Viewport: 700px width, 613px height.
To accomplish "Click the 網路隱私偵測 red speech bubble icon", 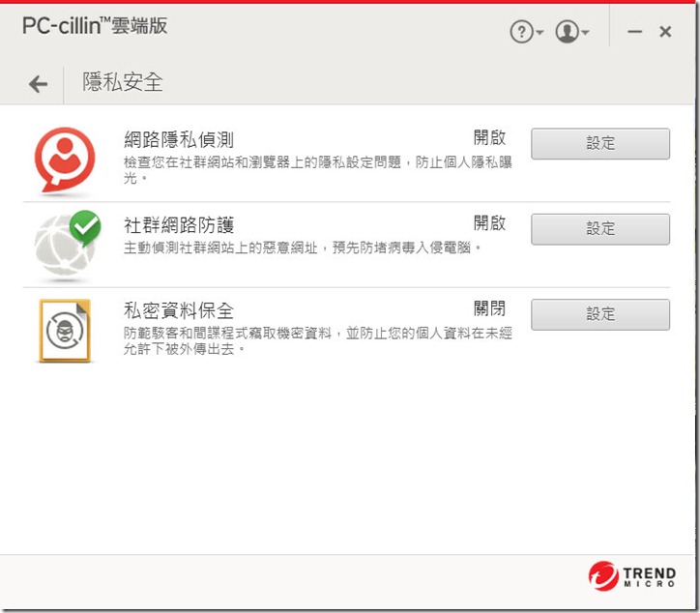I will click(65, 161).
